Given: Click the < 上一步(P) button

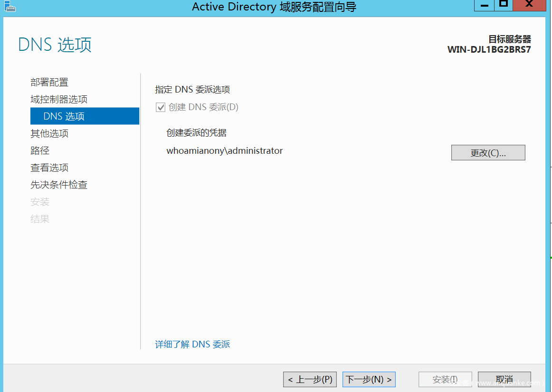Looking at the screenshot, I should [310, 379].
